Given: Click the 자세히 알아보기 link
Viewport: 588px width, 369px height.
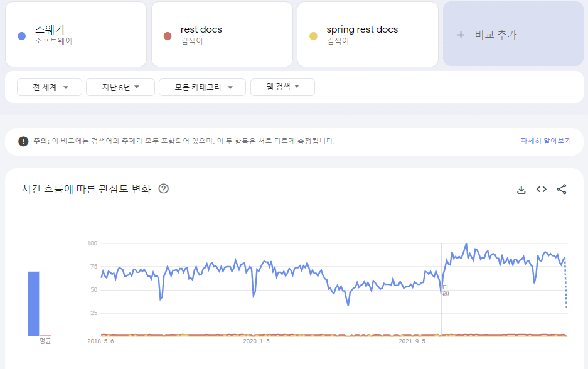Looking at the screenshot, I should point(545,141).
